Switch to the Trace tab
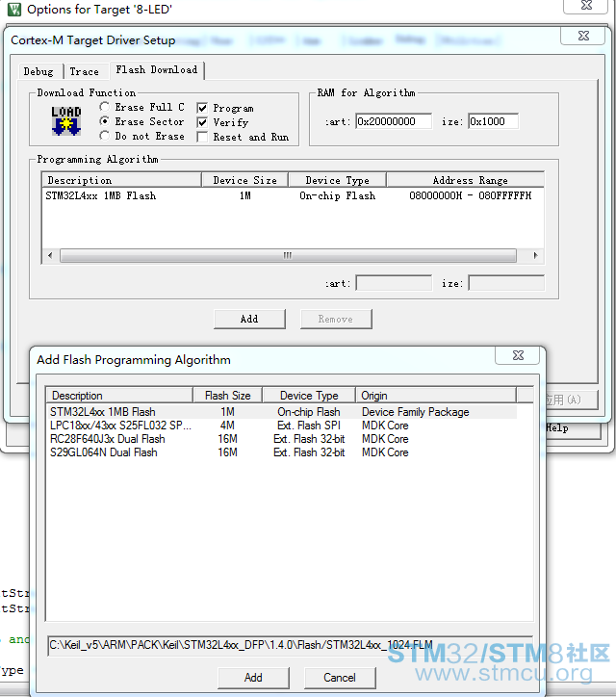This screenshot has height=697, width=616. (85, 71)
